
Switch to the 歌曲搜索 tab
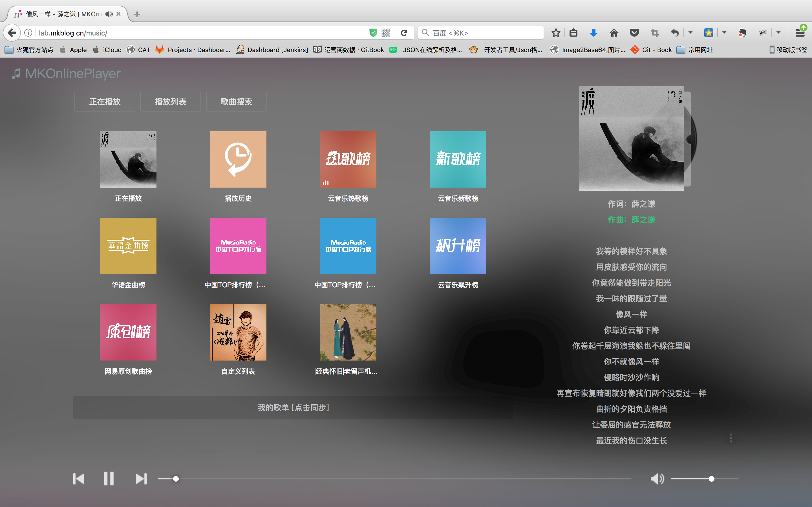coord(236,102)
